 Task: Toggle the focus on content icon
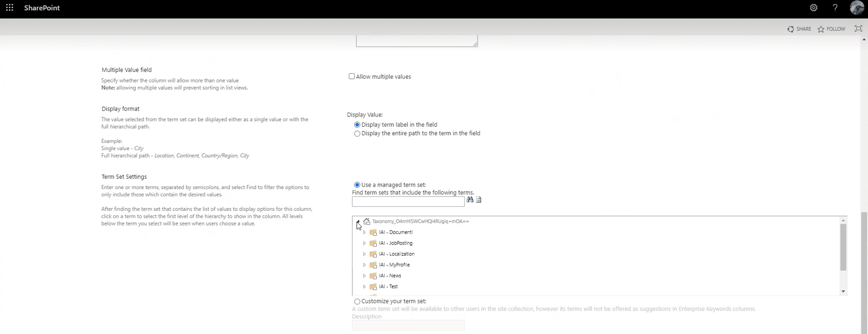coord(858,29)
